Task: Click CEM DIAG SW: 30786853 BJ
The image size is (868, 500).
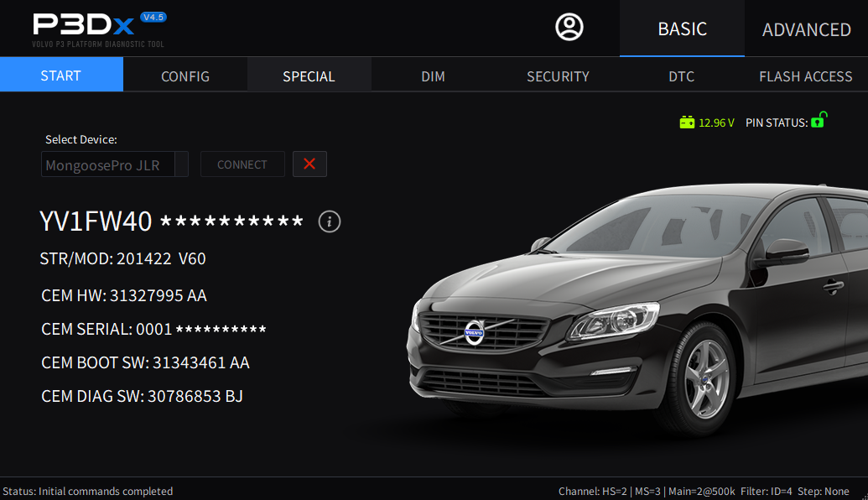Action: pyautogui.click(x=143, y=397)
